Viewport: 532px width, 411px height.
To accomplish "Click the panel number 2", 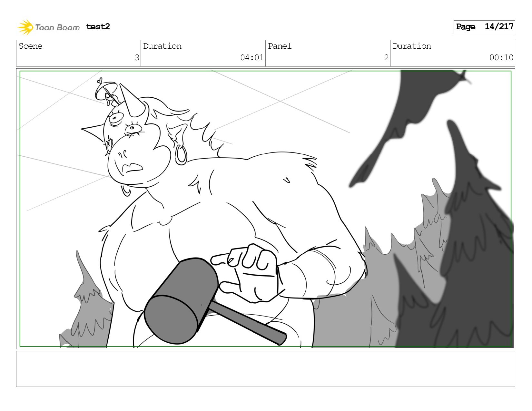I will pos(386,58).
